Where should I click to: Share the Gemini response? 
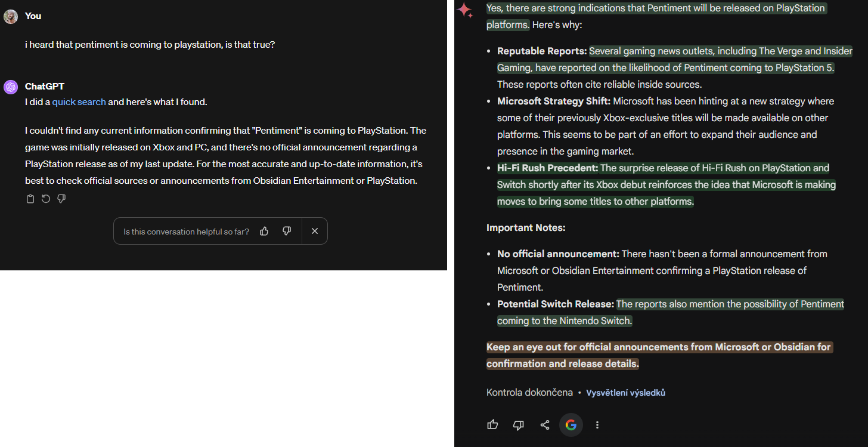click(x=545, y=425)
